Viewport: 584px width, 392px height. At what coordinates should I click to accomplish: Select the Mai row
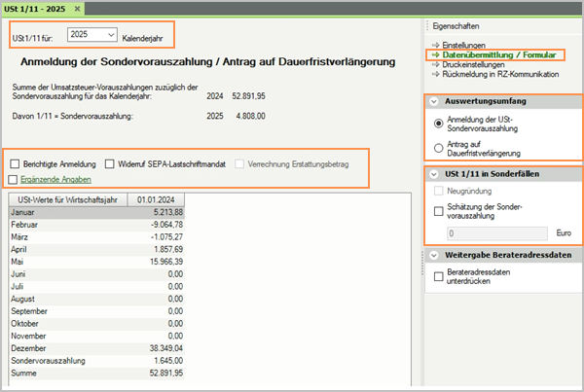pos(96,262)
